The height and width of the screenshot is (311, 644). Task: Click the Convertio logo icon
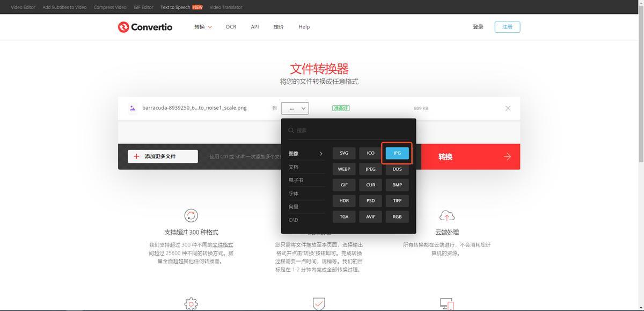123,27
